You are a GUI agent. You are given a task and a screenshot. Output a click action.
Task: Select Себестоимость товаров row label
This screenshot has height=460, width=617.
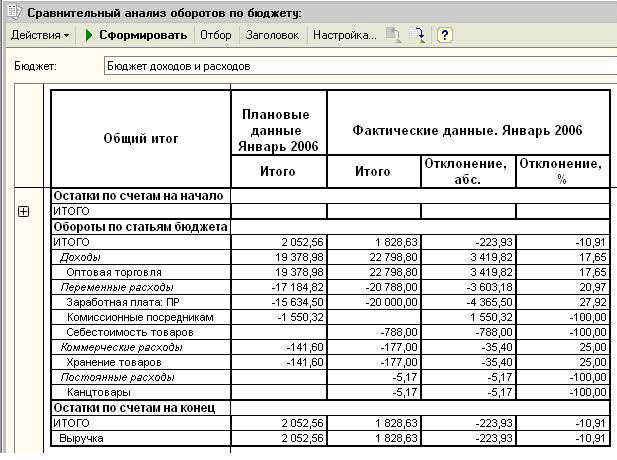[x=130, y=332]
